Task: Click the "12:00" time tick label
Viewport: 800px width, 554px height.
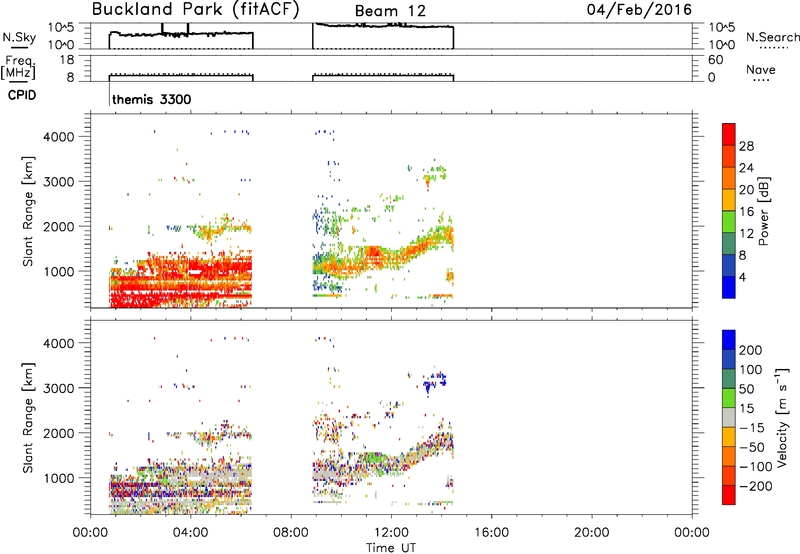Action: point(391,533)
